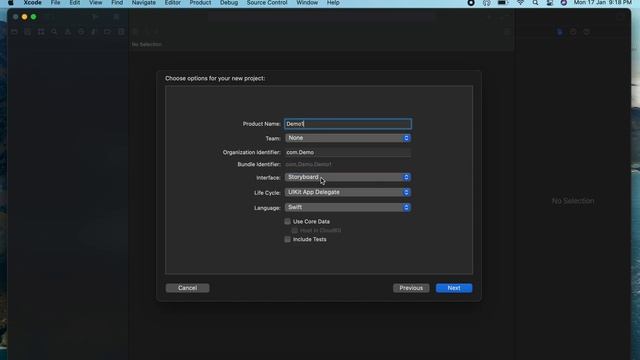Open the Wi-Fi status menu
Image resolution: width=640 pixels, height=360 pixels.
pyautogui.click(x=520, y=3)
